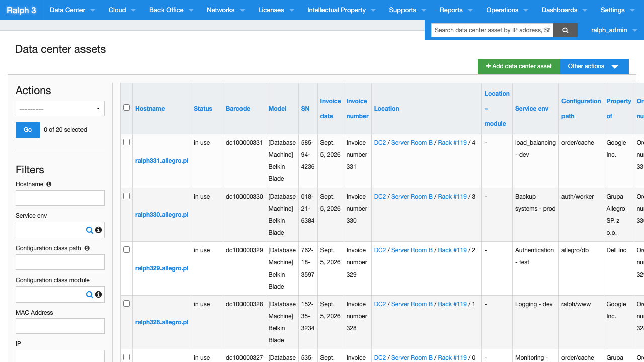This screenshot has width=644, height=362.
Task: Focus the MAC Address filter field
Action: tap(60, 326)
